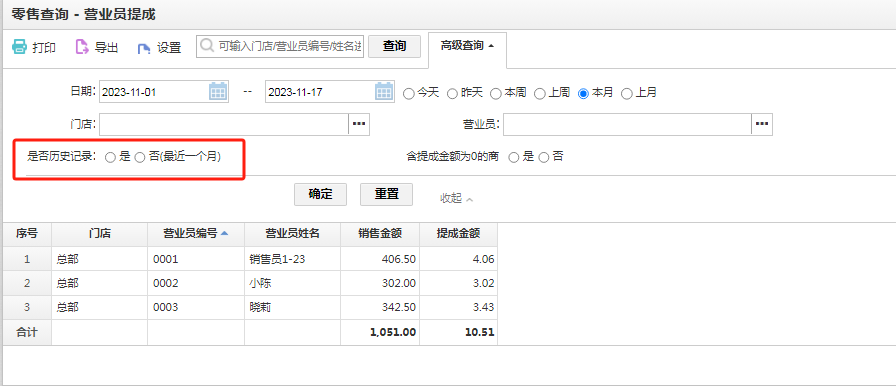Click sales amount 342.50
This screenshot has width=896, height=386.
380,307
